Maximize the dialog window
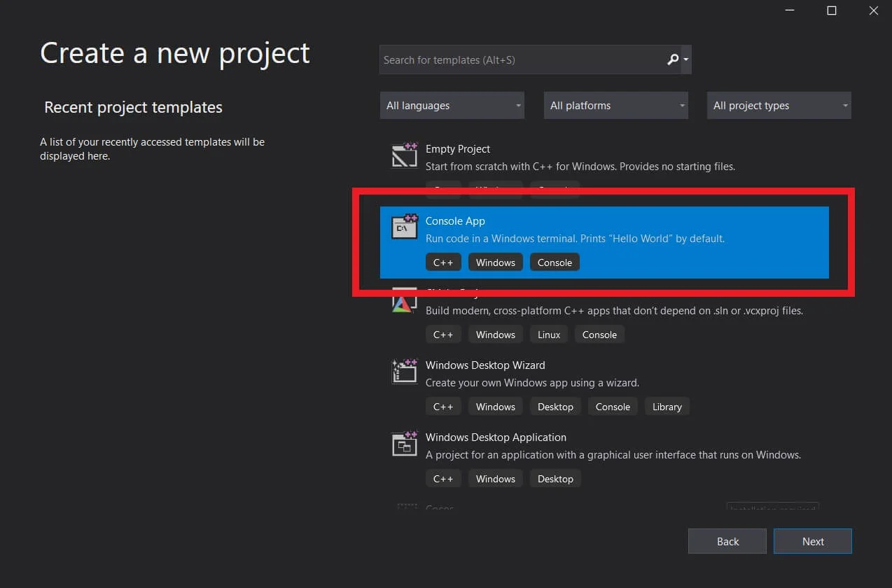 832,10
